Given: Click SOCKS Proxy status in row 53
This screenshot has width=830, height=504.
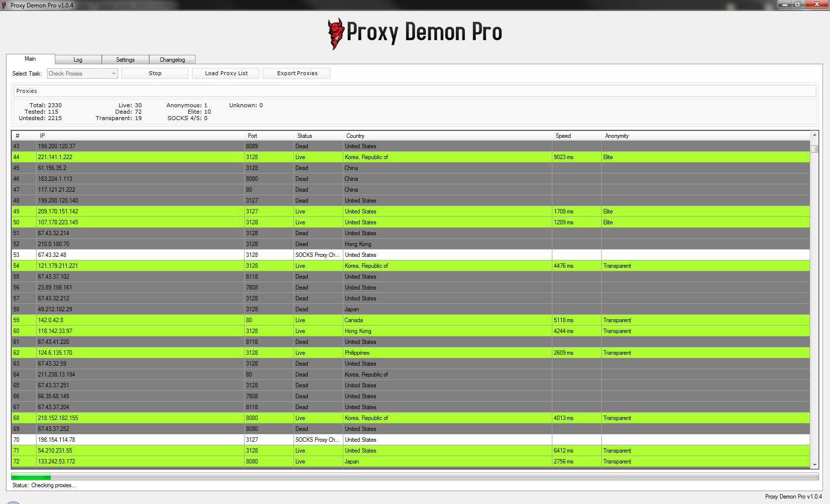Looking at the screenshot, I should point(319,255).
